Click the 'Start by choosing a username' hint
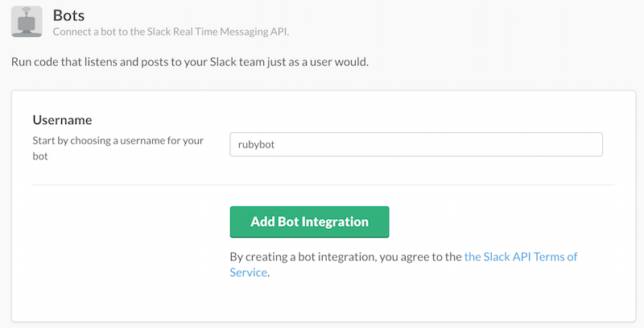This screenshot has width=644, height=328. [118, 148]
